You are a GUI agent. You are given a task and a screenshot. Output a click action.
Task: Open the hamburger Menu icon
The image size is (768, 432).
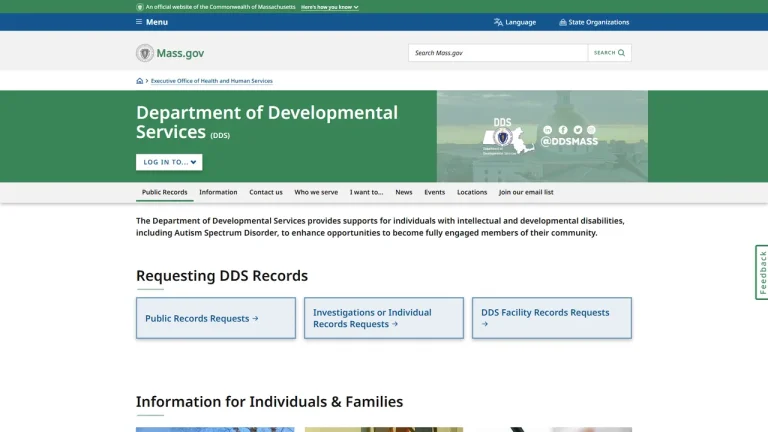139,22
